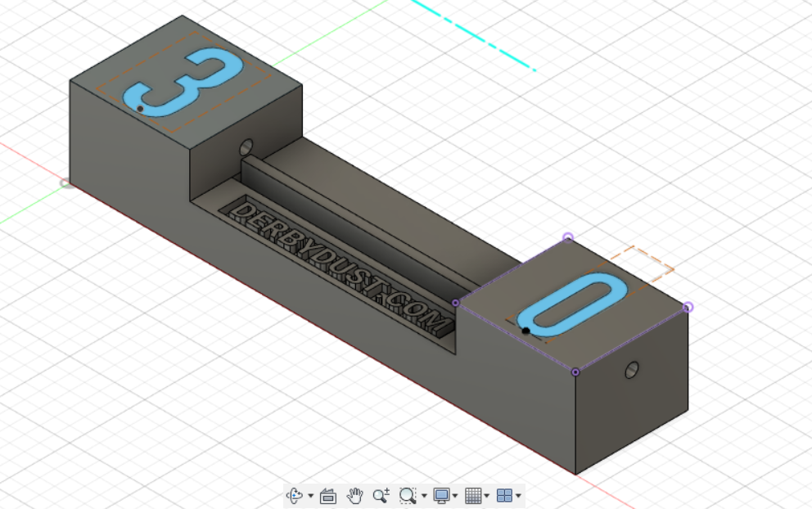The width and height of the screenshot is (812, 509).
Task: Select the hole on the right block side
Action: pos(632,370)
